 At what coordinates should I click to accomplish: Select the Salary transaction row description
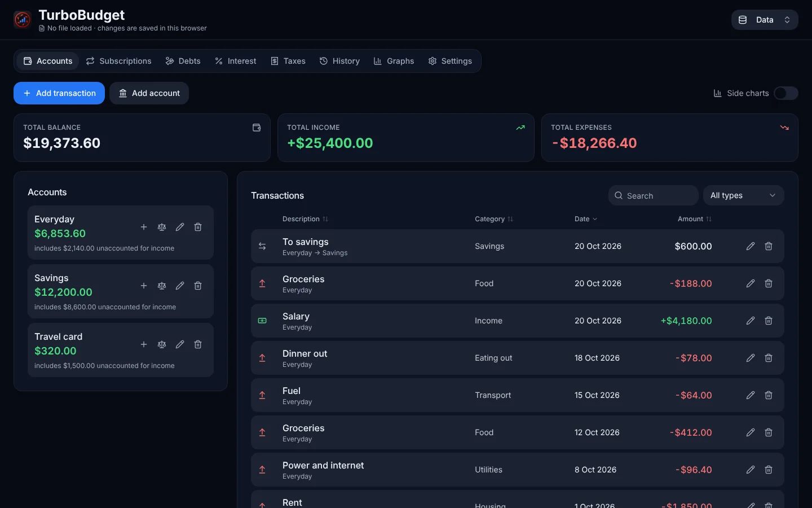[x=296, y=316]
